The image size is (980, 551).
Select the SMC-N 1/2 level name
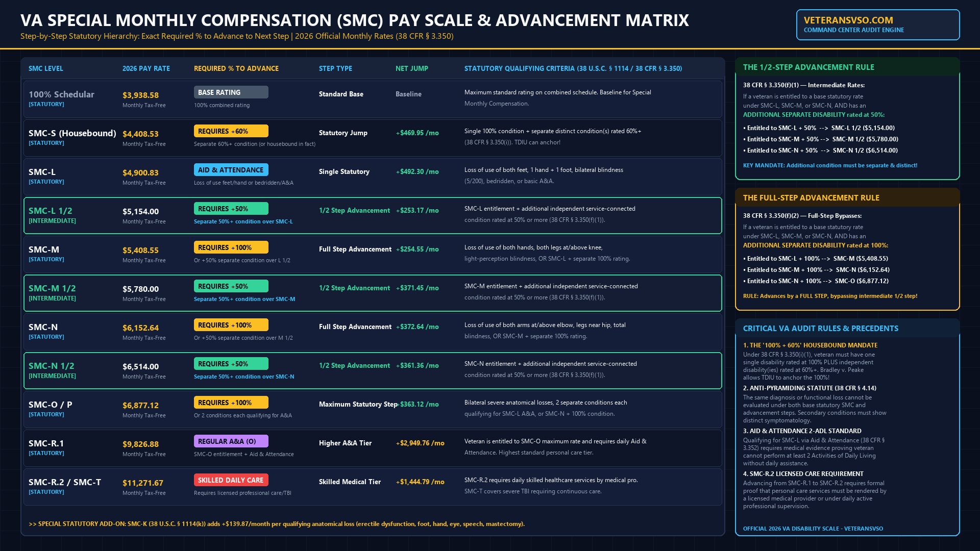[x=51, y=366]
